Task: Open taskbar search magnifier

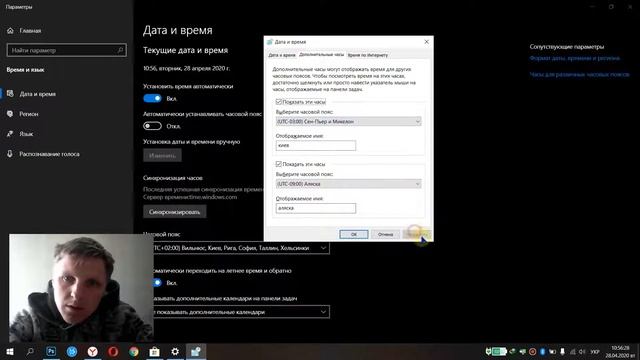Action: [x=30, y=351]
